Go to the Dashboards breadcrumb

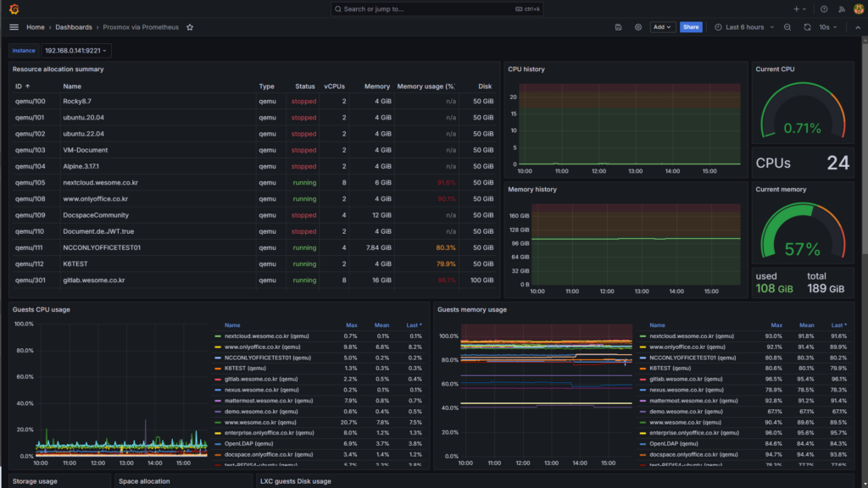tap(74, 27)
